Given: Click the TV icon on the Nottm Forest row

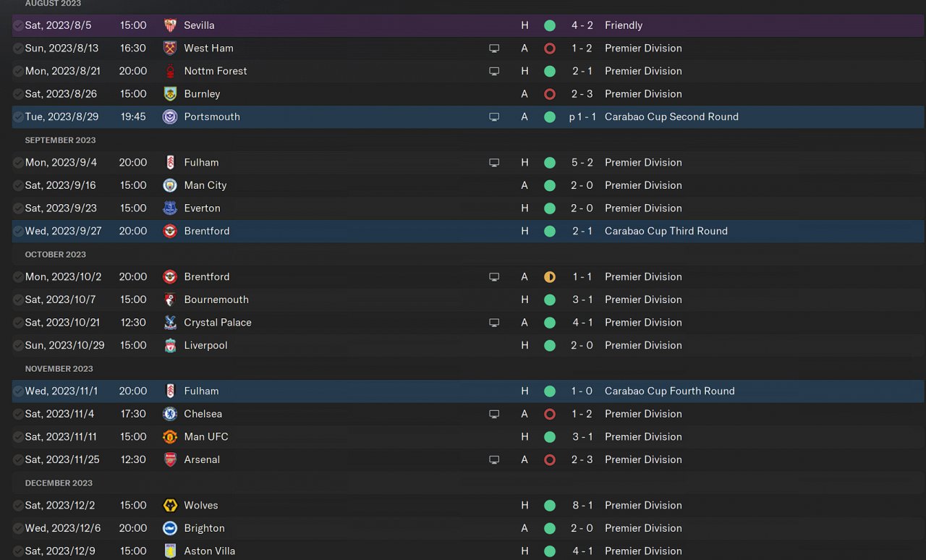Looking at the screenshot, I should (494, 71).
